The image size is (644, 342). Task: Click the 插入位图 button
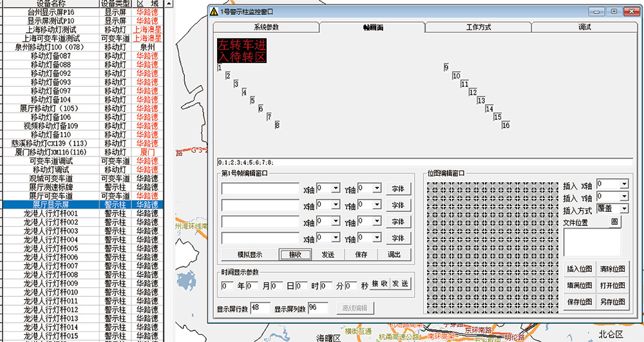point(579,269)
